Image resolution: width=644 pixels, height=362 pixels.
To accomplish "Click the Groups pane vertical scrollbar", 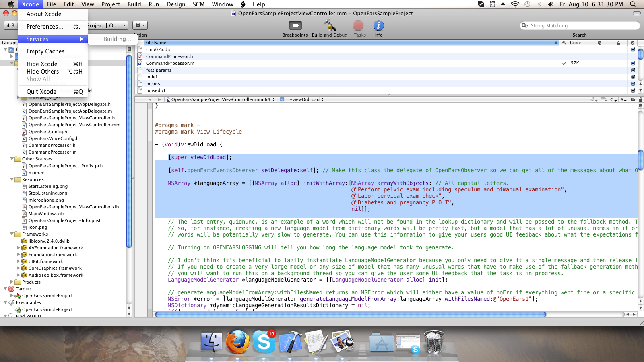I will click(x=129, y=151).
